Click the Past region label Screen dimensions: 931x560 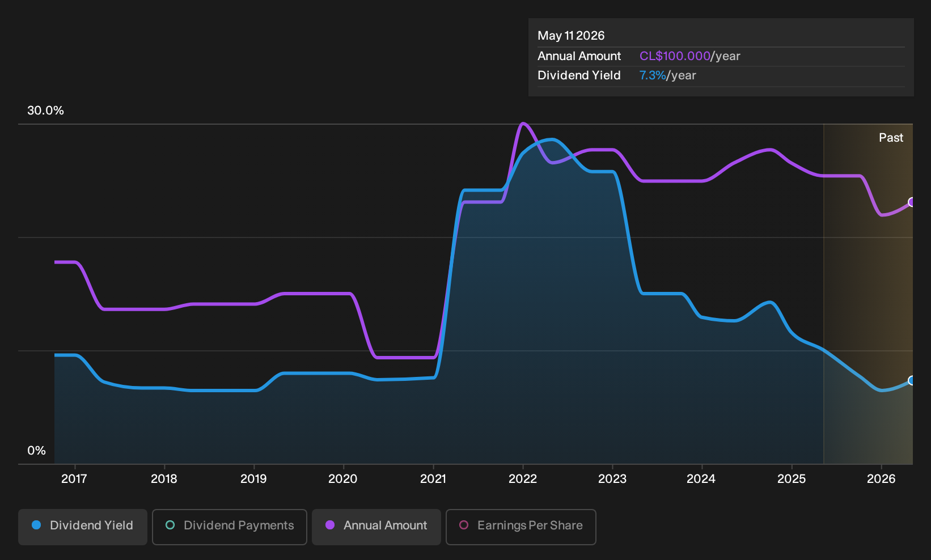891,138
